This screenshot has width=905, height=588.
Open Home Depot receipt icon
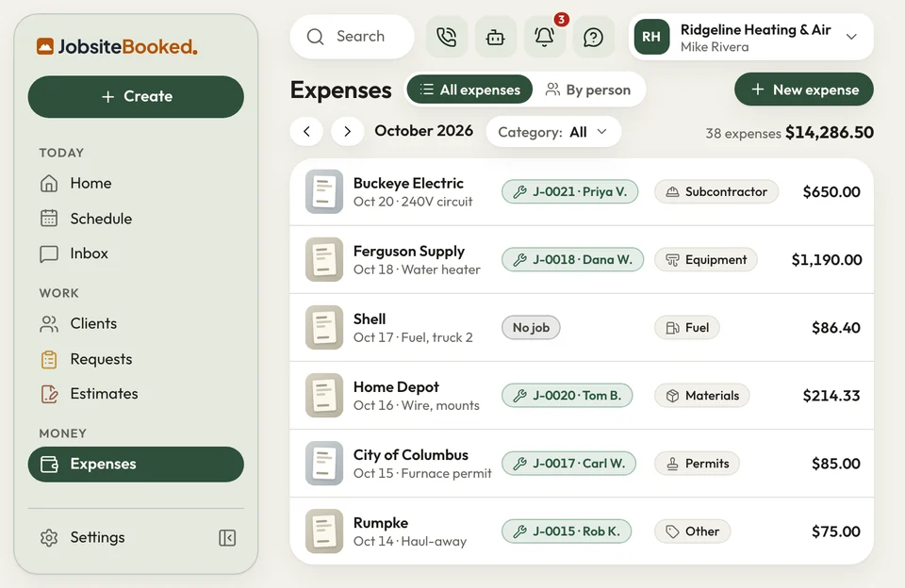click(x=324, y=395)
